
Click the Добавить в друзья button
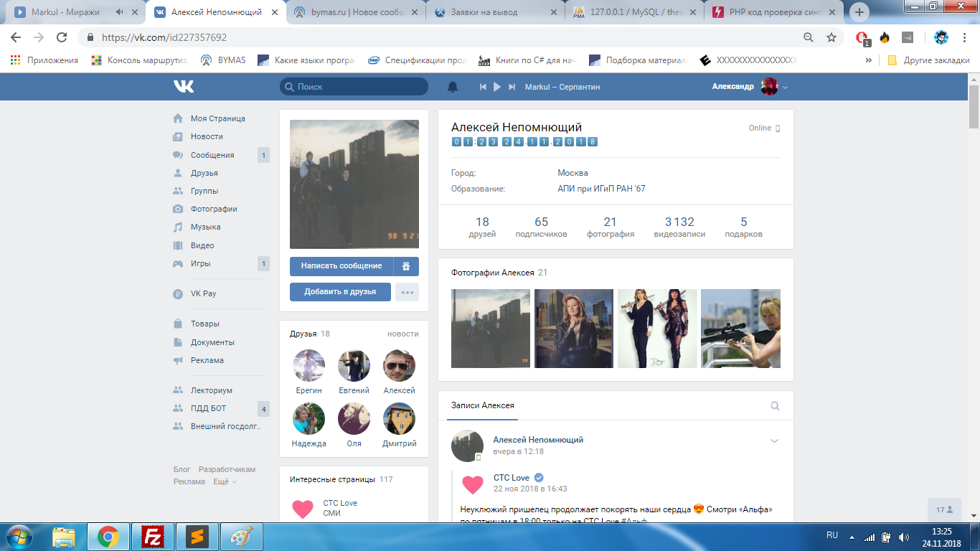(341, 292)
